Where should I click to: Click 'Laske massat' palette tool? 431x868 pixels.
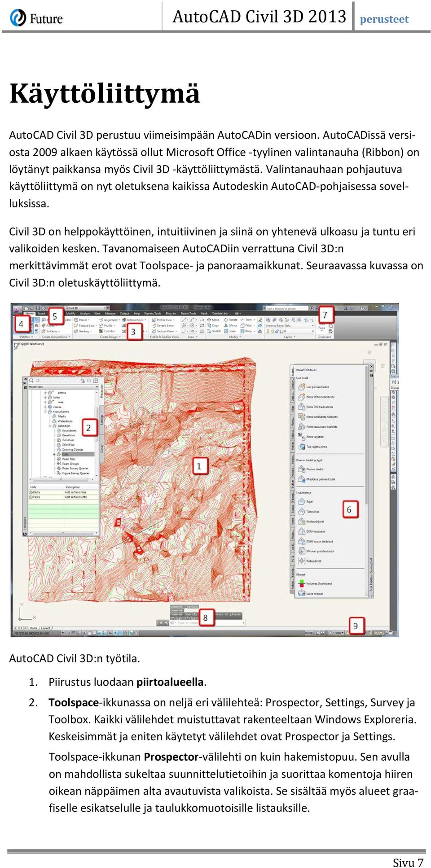[310, 593]
